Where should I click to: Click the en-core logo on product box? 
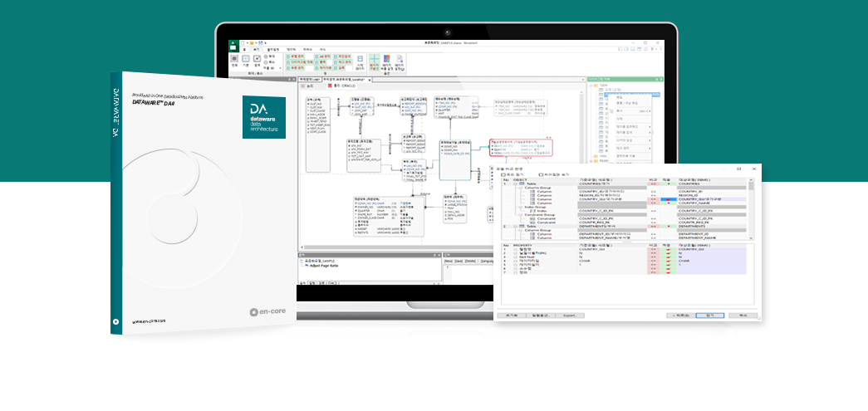267,311
